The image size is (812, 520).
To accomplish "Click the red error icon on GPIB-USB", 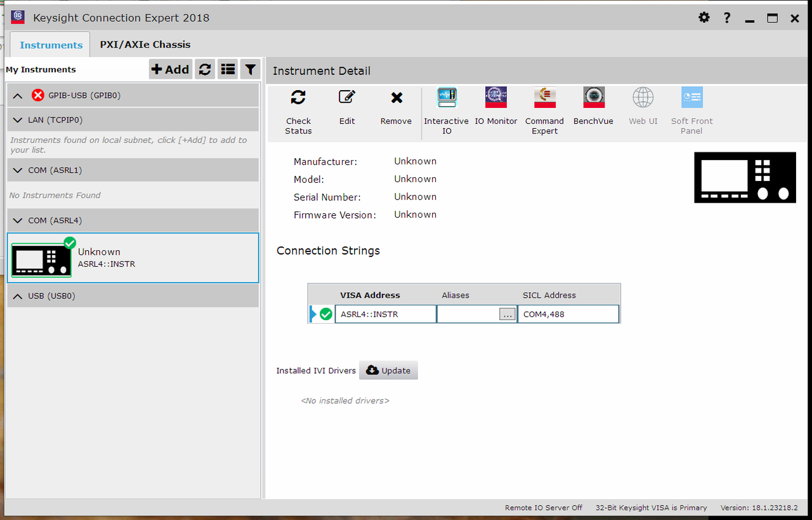I will [38, 95].
